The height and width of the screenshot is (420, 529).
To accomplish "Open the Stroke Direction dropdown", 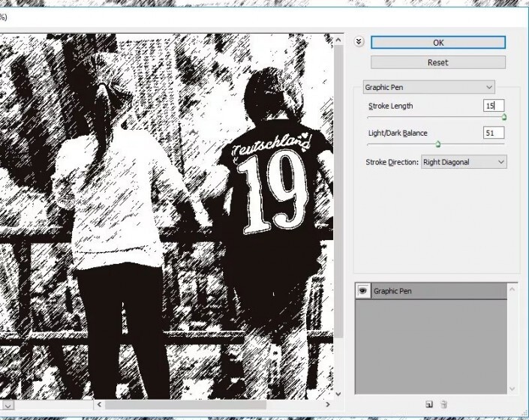I will click(463, 162).
